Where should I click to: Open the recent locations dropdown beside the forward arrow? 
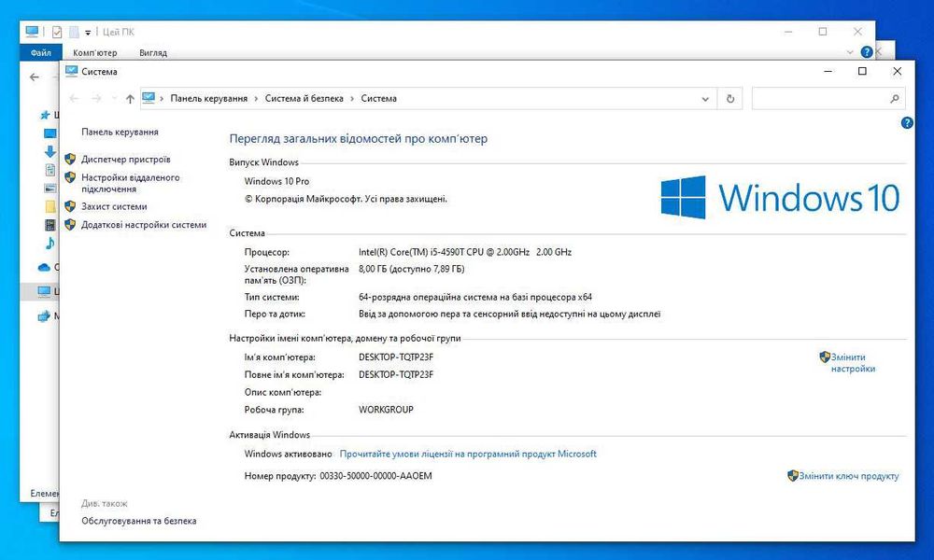(x=114, y=99)
